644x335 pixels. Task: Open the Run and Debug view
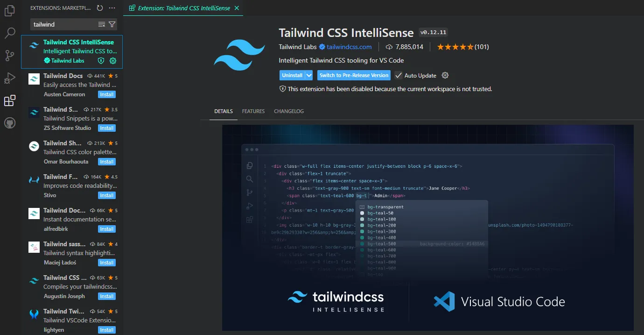10,78
